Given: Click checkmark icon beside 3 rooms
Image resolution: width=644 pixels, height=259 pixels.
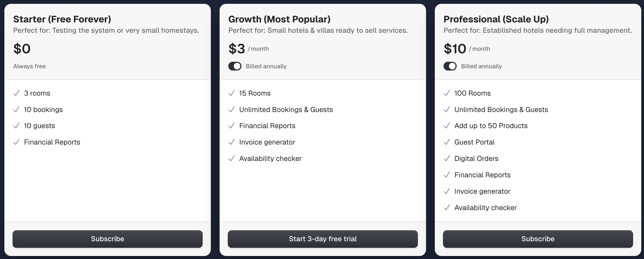Looking at the screenshot, I should coord(16,93).
